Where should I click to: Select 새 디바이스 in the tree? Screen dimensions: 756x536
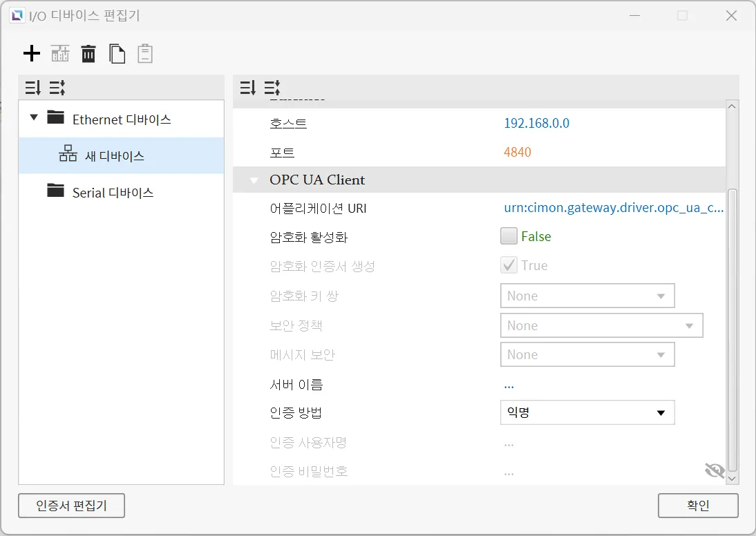coord(114,156)
